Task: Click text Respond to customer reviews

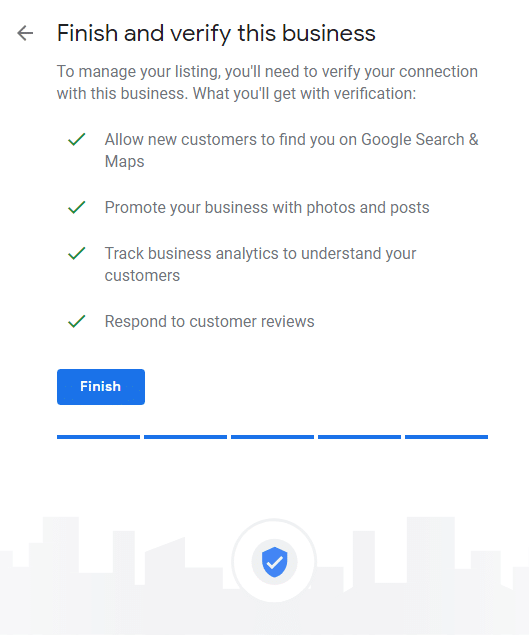Action: 209,322
